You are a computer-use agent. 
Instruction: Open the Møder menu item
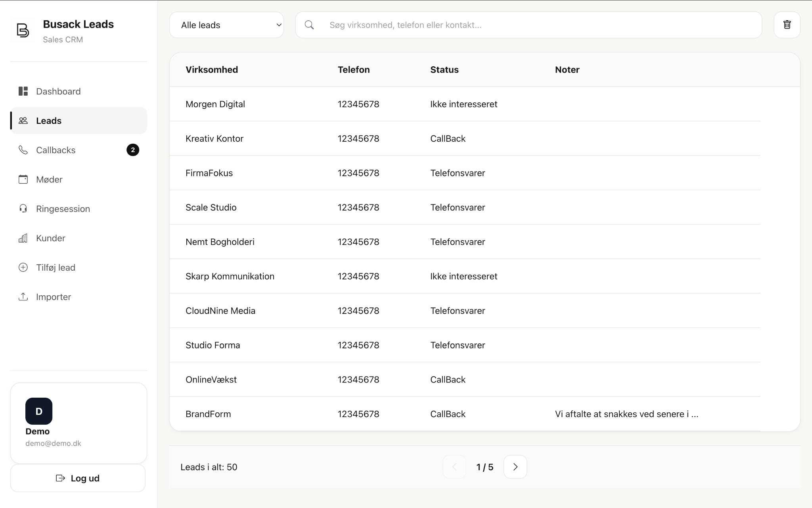(x=79, y=179)
